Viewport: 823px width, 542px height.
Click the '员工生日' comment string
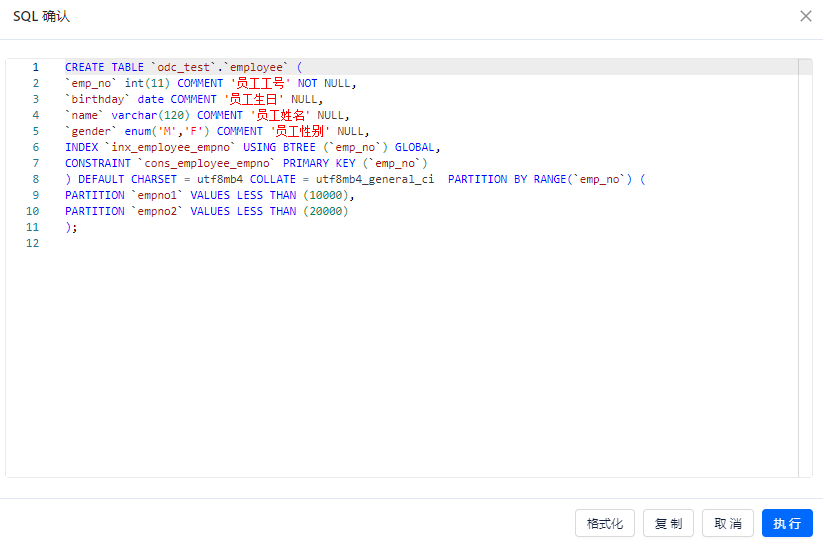pyautogui.click(x=254, y=99)
